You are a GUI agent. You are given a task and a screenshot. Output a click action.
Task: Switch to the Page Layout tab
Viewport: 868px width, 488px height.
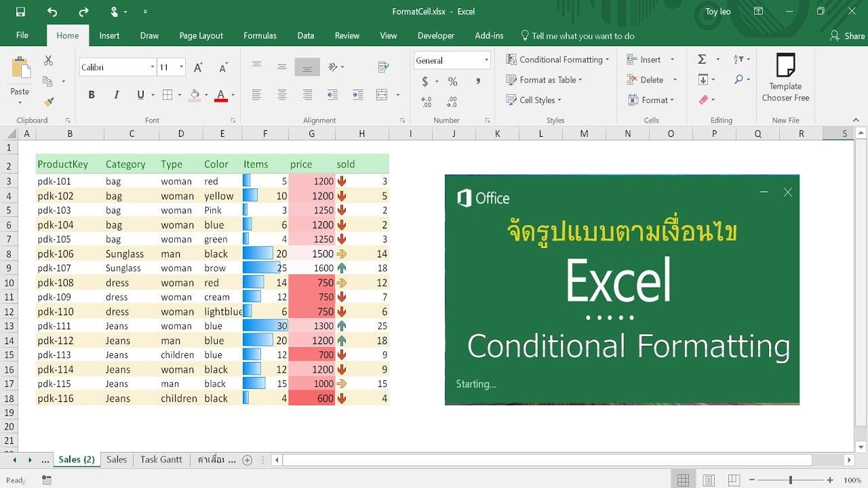(201, 36)
